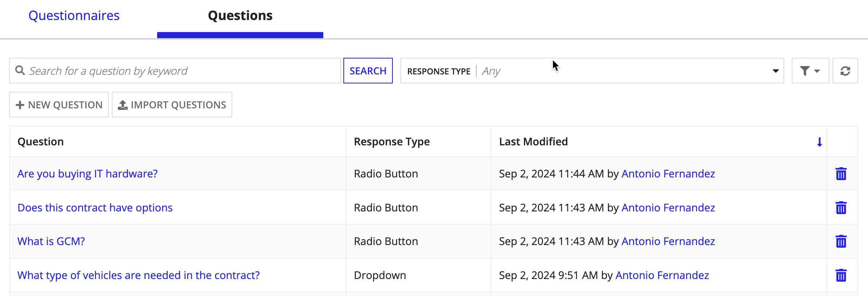Sort by the Question column header
The image size is (868, 296).
coord(41,142)
